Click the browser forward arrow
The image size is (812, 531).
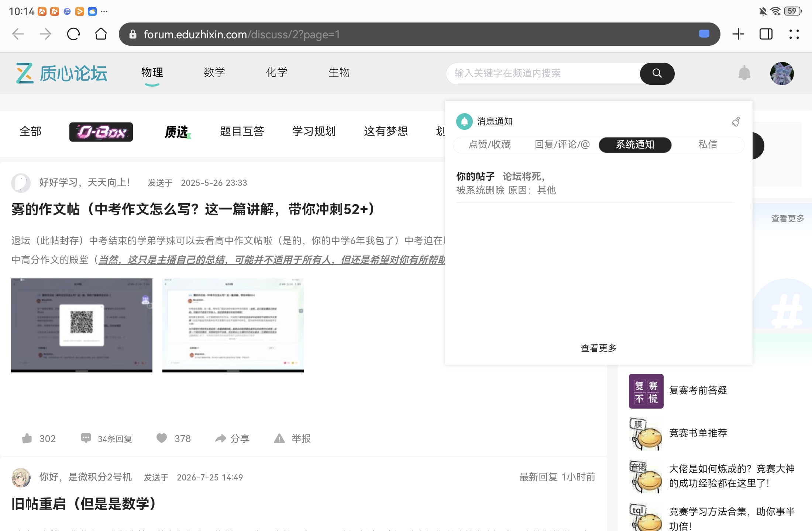pos(46,34)
